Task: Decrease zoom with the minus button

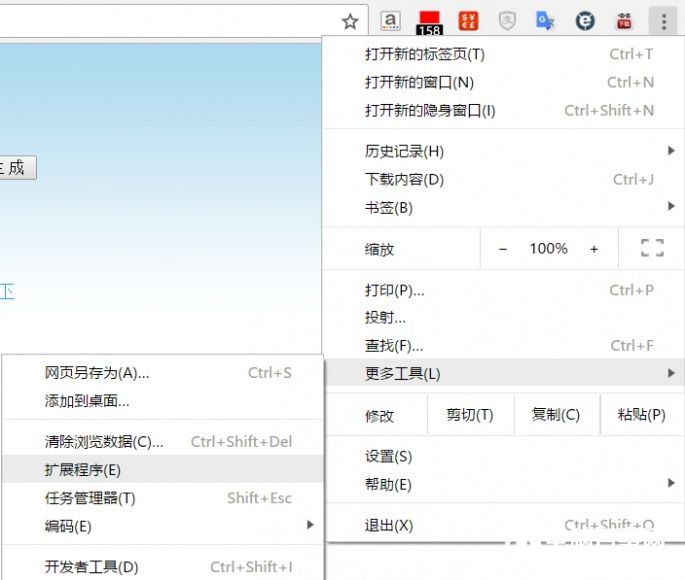Action: click(503, 249)
